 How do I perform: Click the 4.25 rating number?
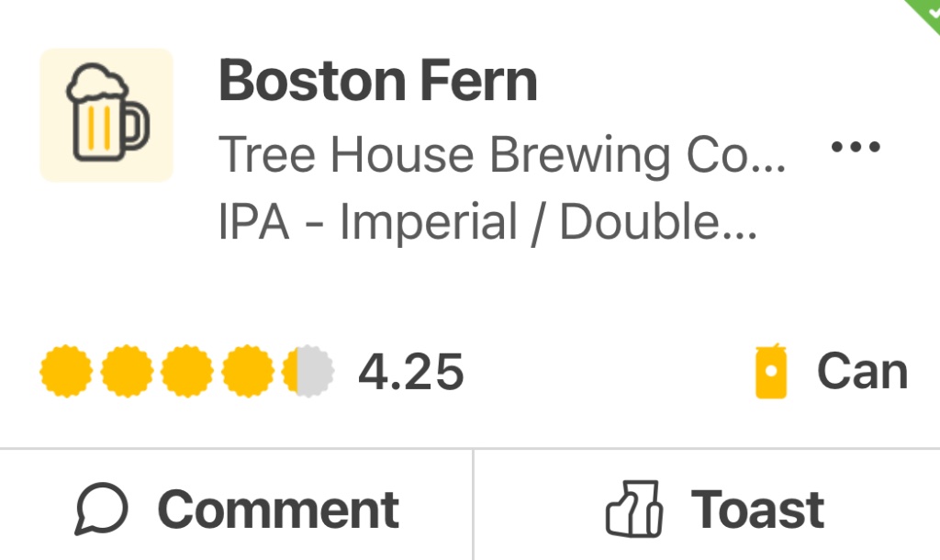coord(410,372)
